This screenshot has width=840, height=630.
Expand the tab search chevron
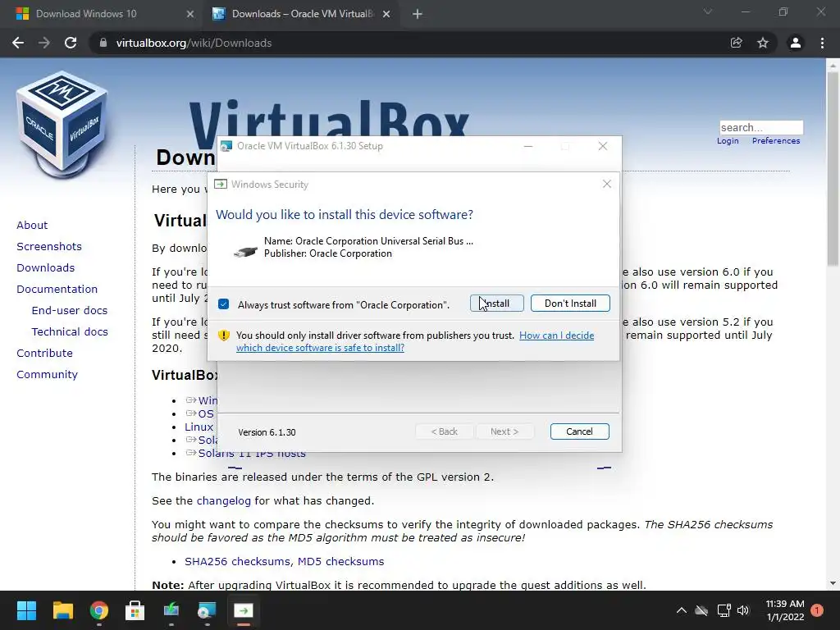click(708, 11)
